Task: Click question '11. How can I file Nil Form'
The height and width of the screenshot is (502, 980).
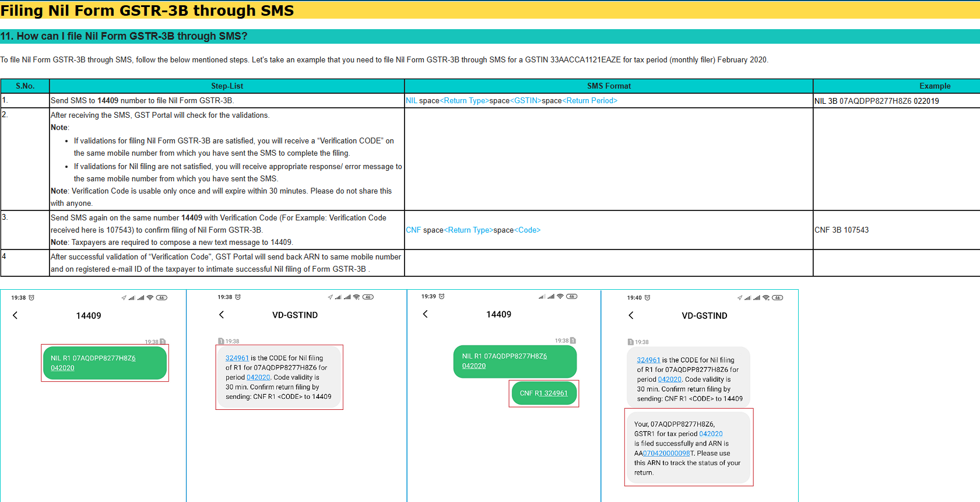Action: click(124, 36)
